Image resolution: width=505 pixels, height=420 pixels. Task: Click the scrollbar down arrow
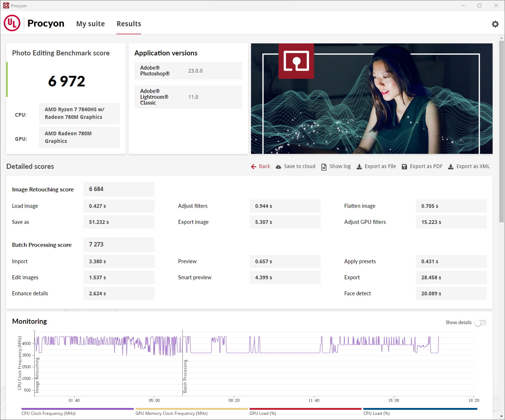(502, 416)
